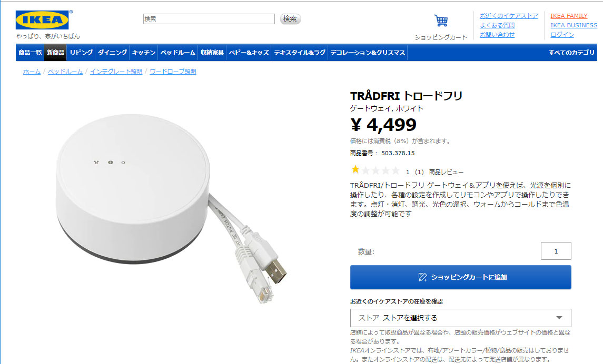This screenshot has width=603, height=364.
Task: Open お近くのイケアストア link
Action: (509, 16)
